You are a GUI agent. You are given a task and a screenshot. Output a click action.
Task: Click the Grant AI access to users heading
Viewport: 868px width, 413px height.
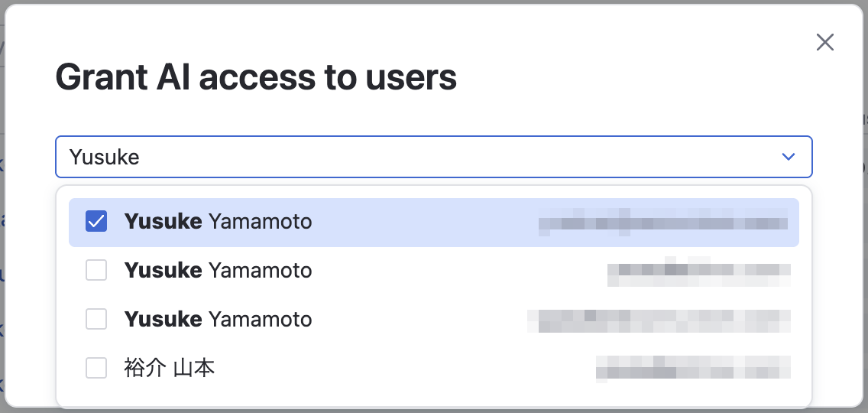(x=256, y=77)
